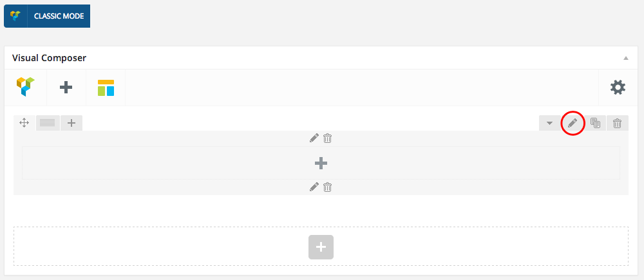This screenshot has width=644, height=280.
Task: Click the bottom trash icon below the column
Action: click(x=327, y=187)
